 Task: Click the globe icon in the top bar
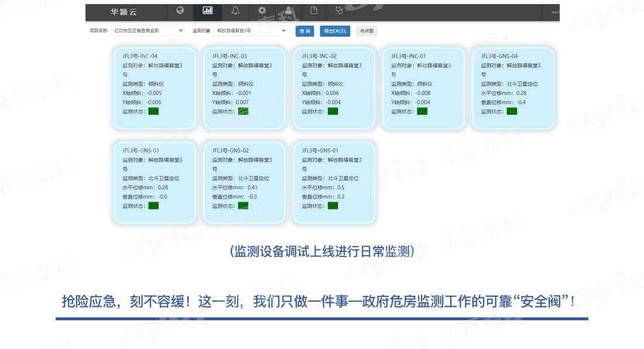pyautogui.click(x=180, y=11)
